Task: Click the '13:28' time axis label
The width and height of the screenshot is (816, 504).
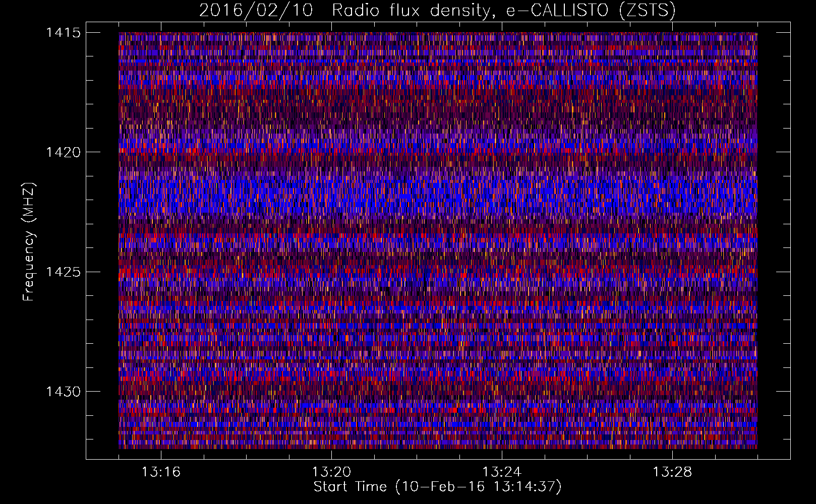Action: pos(672,472)
